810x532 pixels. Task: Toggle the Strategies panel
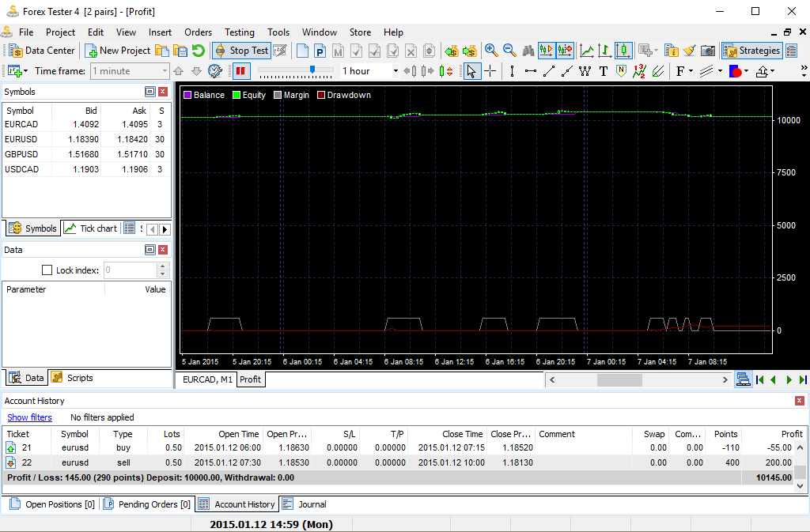point(751,50)
